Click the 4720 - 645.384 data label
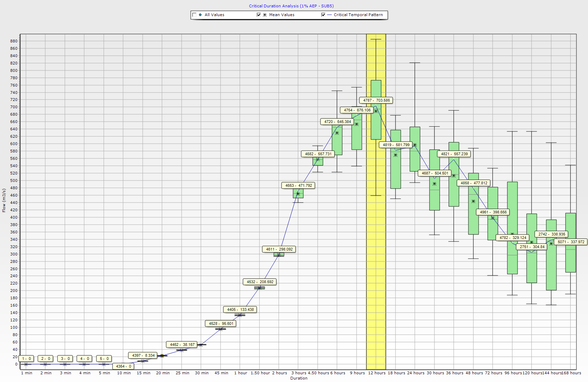This screenshot has height=382, width=588. point(337,122)
